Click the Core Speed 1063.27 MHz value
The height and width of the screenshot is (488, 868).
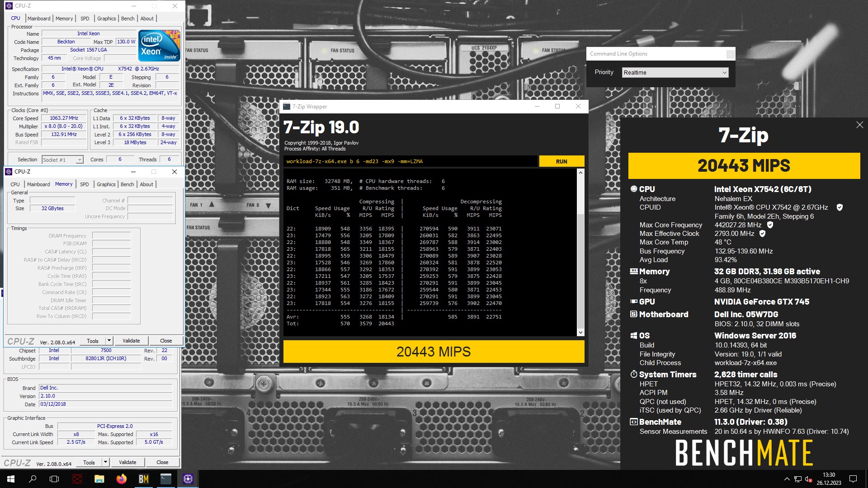[64, 118]
